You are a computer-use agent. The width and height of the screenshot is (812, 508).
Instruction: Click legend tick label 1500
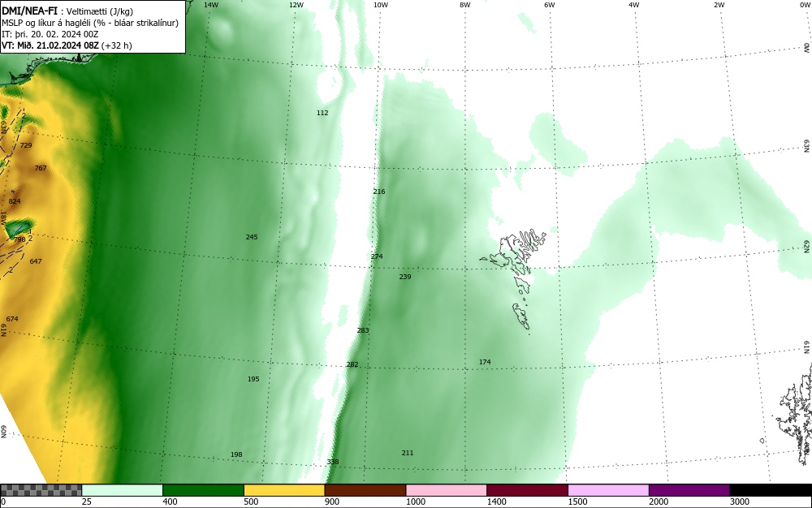click(577, 502)
